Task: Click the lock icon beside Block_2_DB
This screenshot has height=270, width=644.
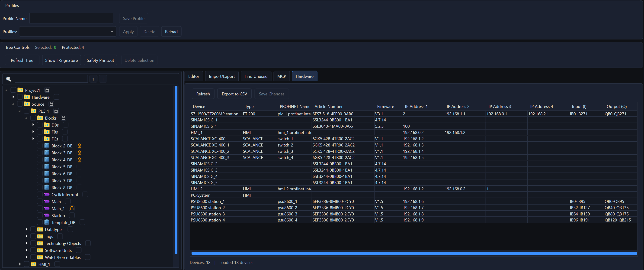Action: (x=79, y=145)
